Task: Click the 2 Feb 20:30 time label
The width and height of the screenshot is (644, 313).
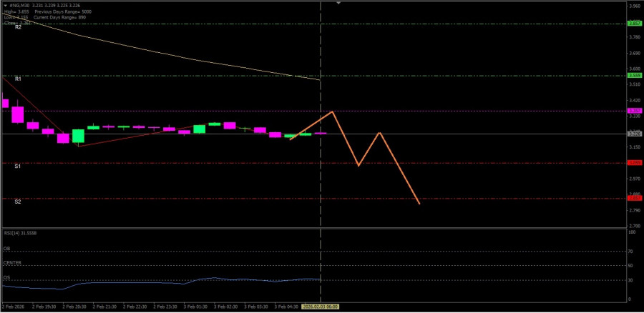Action: point(74,307)
